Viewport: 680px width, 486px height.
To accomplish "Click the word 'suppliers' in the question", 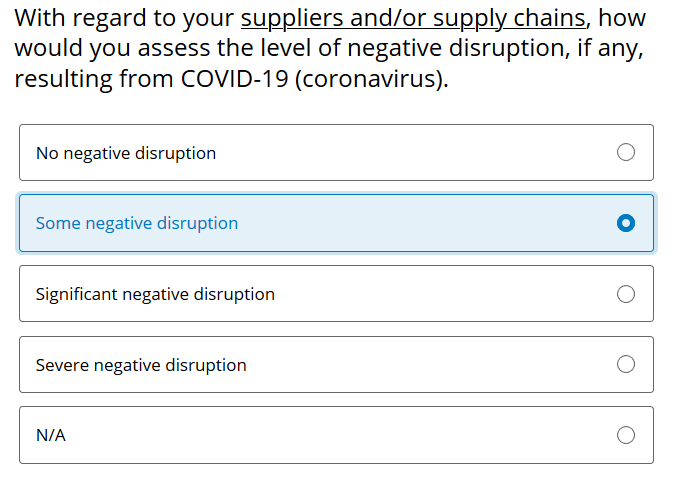I will (292, 19).
